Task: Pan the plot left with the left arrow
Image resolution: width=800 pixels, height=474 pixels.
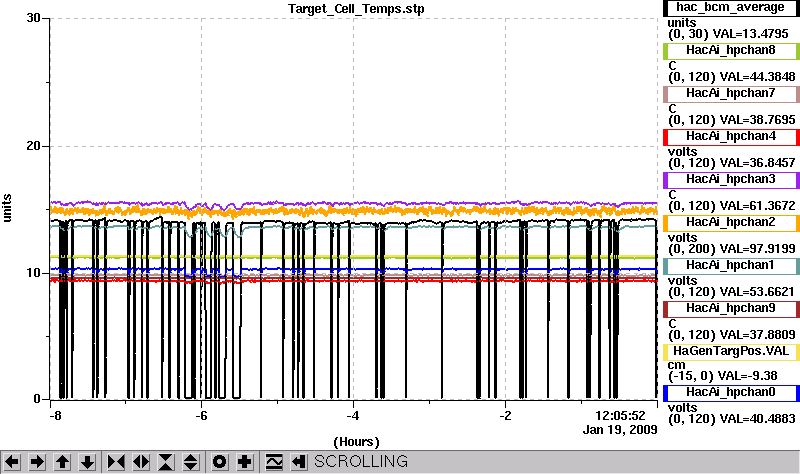Action: point(12,462)
